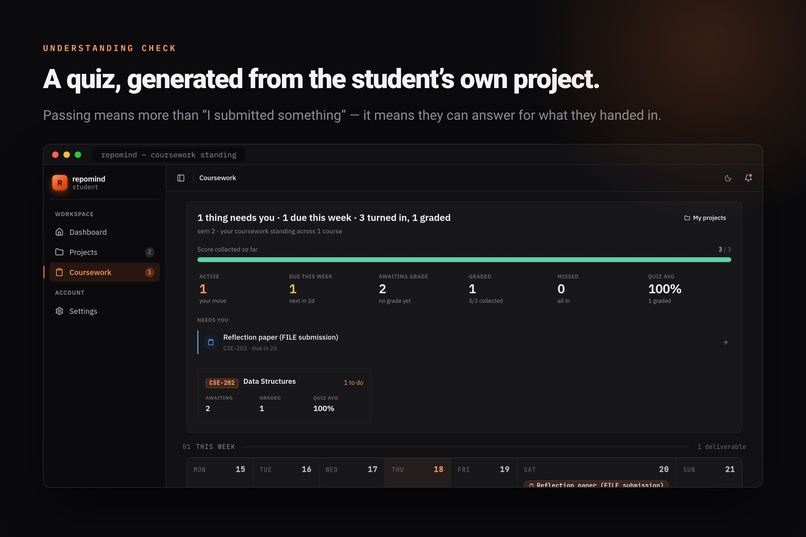
Task: Click the arrow on Reflection paper row
Action: [x=725, y=342]
